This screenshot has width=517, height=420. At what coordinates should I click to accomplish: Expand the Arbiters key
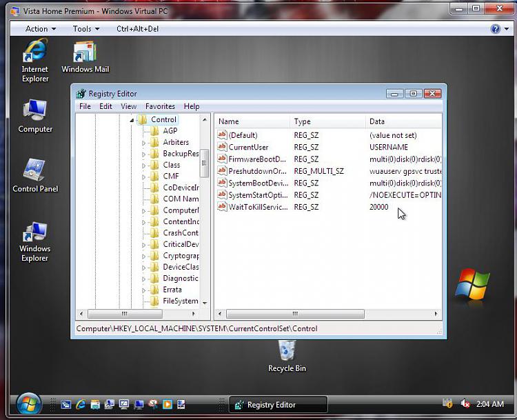[144, 143]
